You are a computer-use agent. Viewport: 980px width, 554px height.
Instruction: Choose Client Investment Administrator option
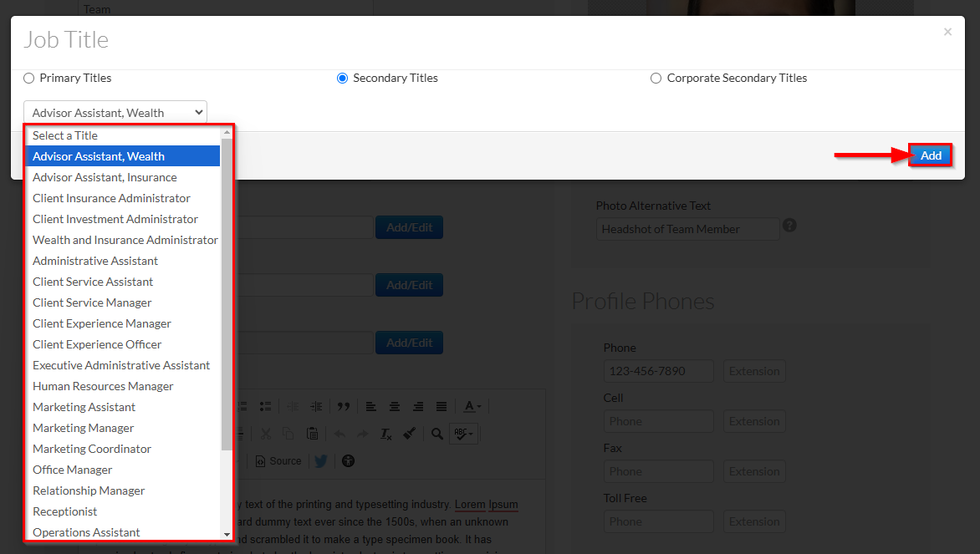pos(123,219)
